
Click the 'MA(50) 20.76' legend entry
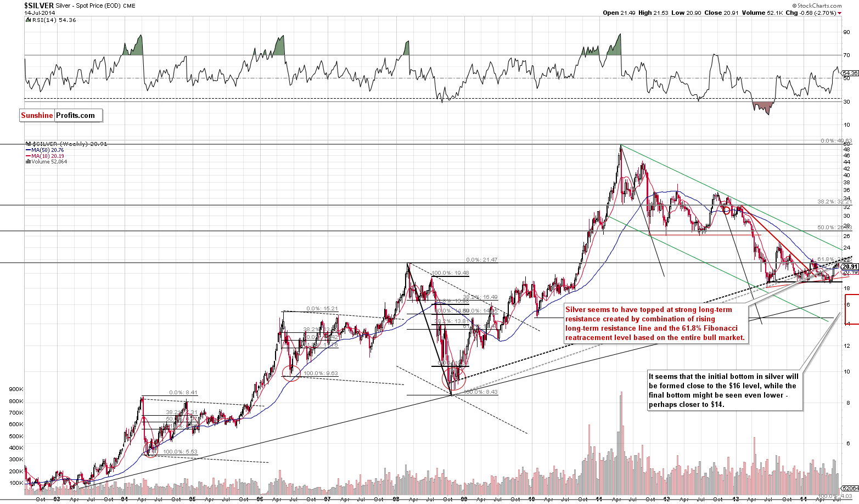(x=48, y=150)
